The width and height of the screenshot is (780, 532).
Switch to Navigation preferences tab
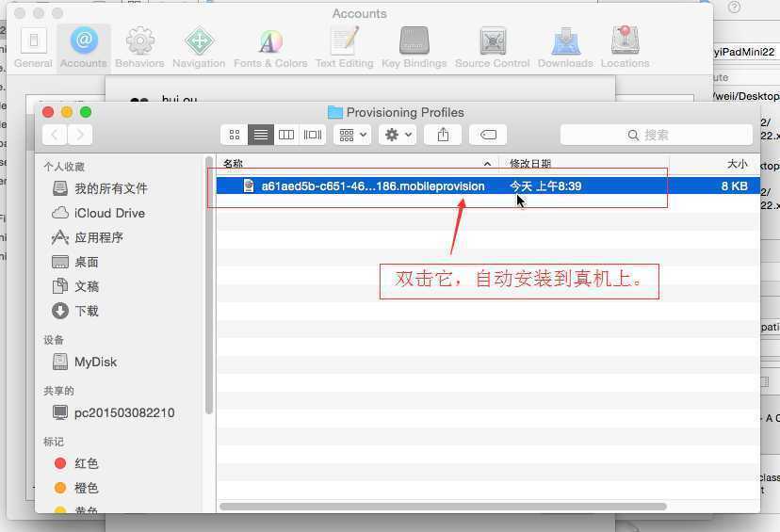click(199, 48)
